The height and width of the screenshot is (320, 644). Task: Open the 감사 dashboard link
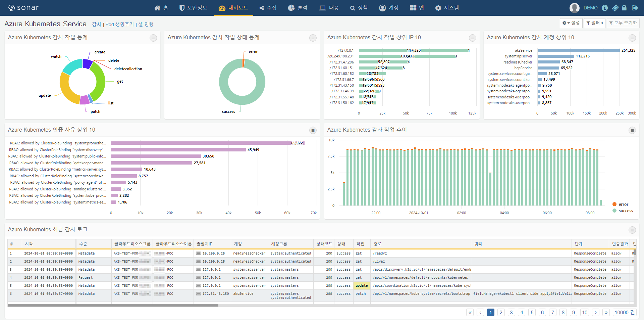point(97,25)
